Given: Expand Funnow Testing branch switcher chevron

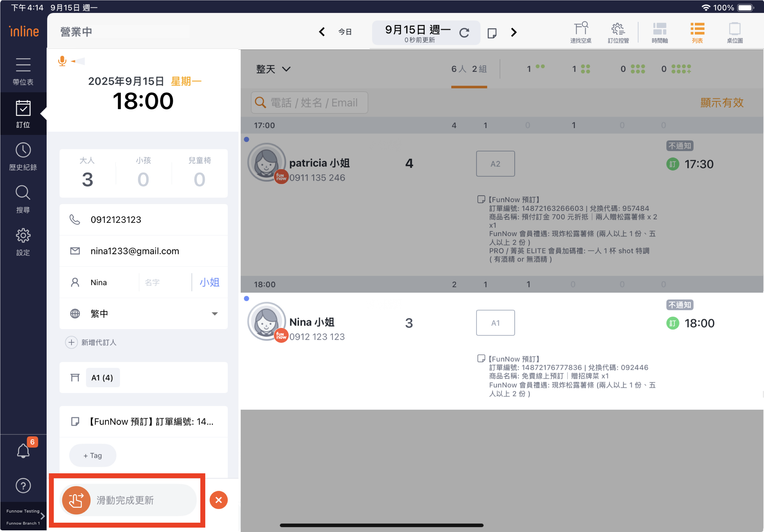Looking at the screenshot, I should click(42, 516).
